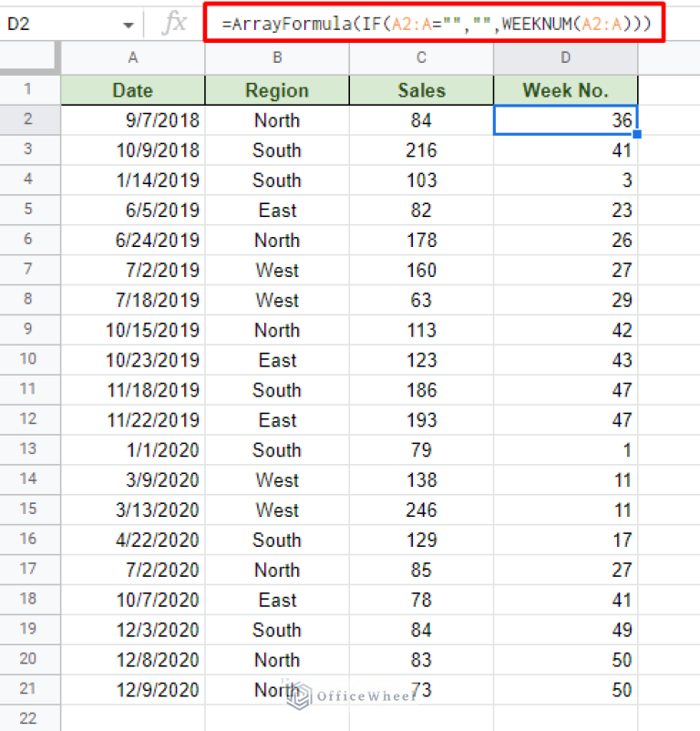Click the East cell in row 5
This screenshot has width=700, height=731.
point(277,211)
